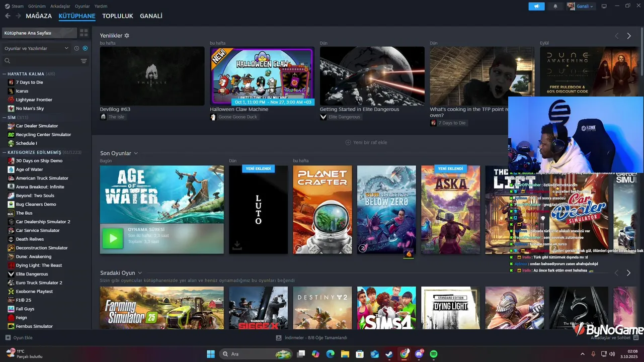This screenshot has width=644, height=362.
Task: Open advanced filter options icon
Action: pos(84,61)
